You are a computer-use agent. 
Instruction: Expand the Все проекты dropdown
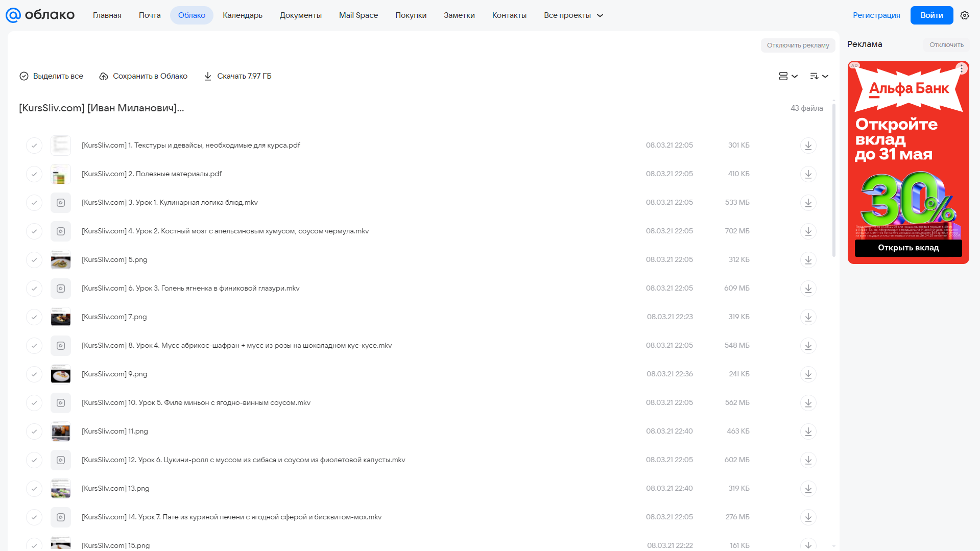click(x=573, y=15)
